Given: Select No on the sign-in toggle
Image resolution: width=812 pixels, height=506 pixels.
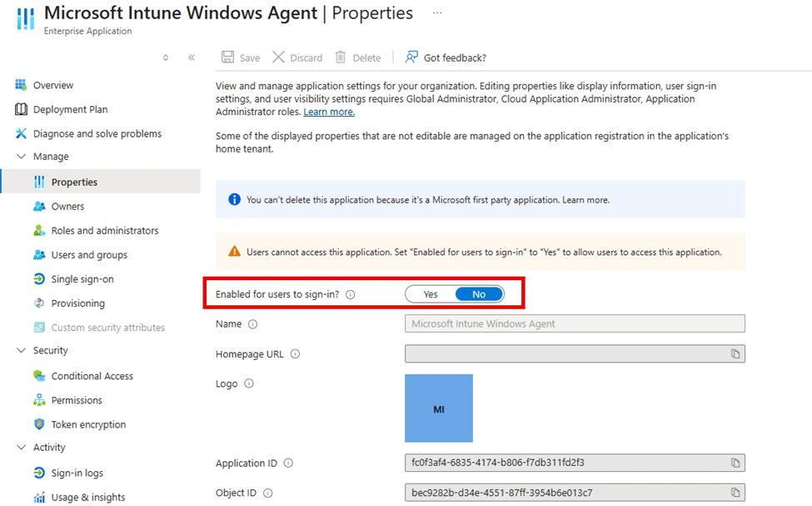Looking at the screenshot, I should pyautogui.click(x=479, y=294).
